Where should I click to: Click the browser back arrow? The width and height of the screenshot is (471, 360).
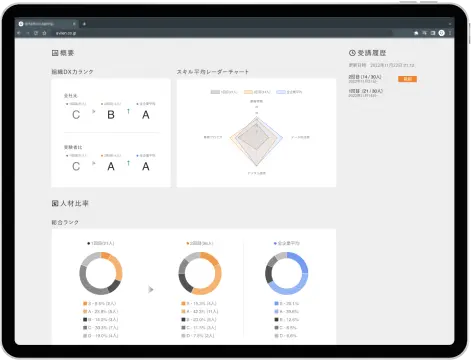(x=19, y=33)
